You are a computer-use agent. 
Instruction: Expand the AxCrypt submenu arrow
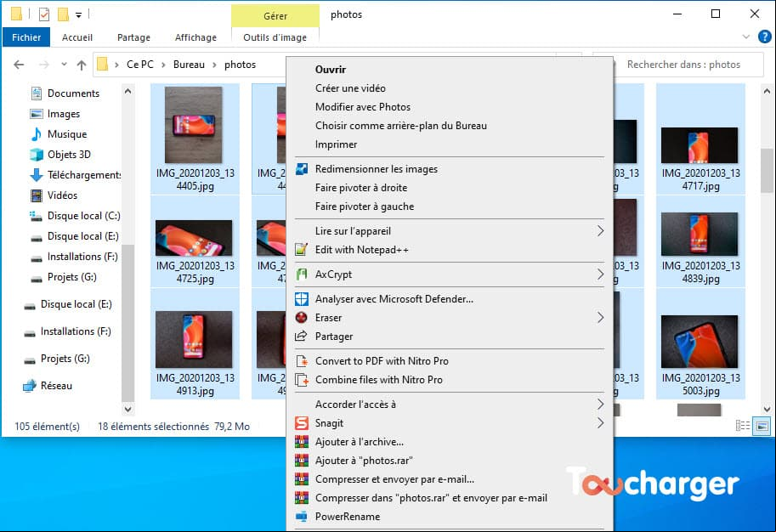(600, 274)
